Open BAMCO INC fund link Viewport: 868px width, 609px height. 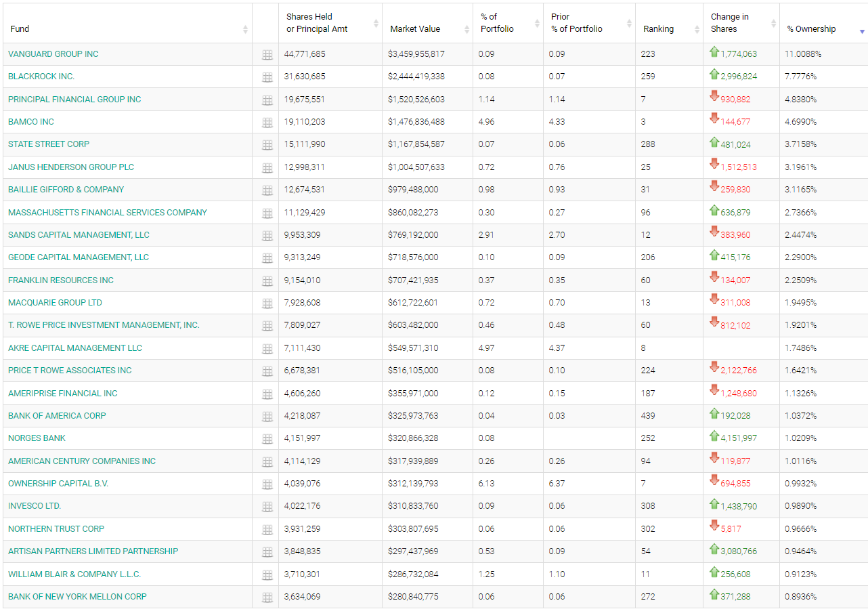31,122
